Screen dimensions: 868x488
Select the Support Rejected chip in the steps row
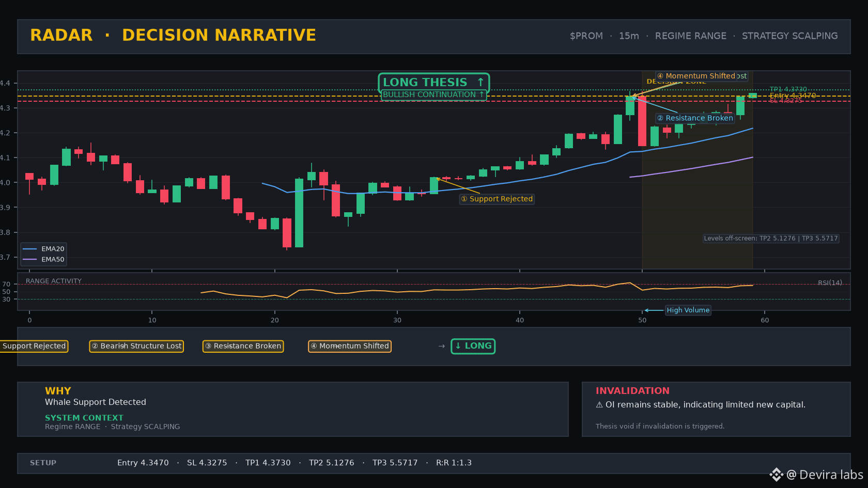coord(34,346)
